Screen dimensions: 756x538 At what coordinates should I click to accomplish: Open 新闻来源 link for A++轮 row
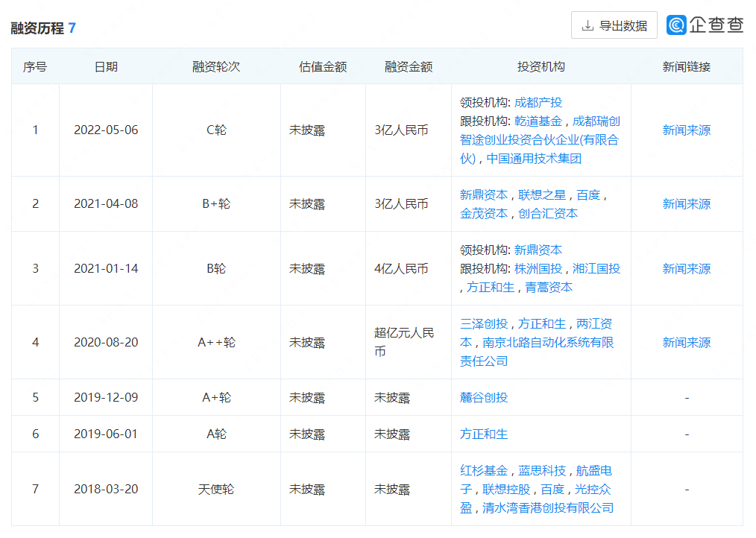[x=686, y=342]
